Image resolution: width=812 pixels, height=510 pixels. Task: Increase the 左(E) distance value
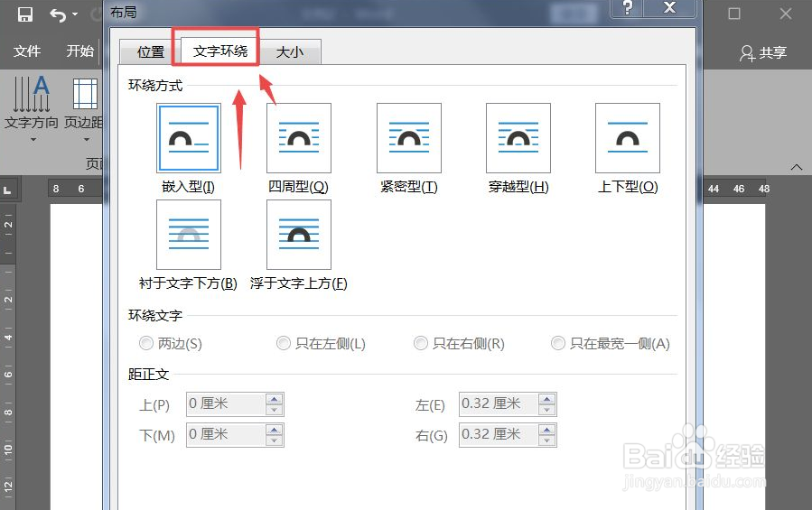(x=546, y=398)
